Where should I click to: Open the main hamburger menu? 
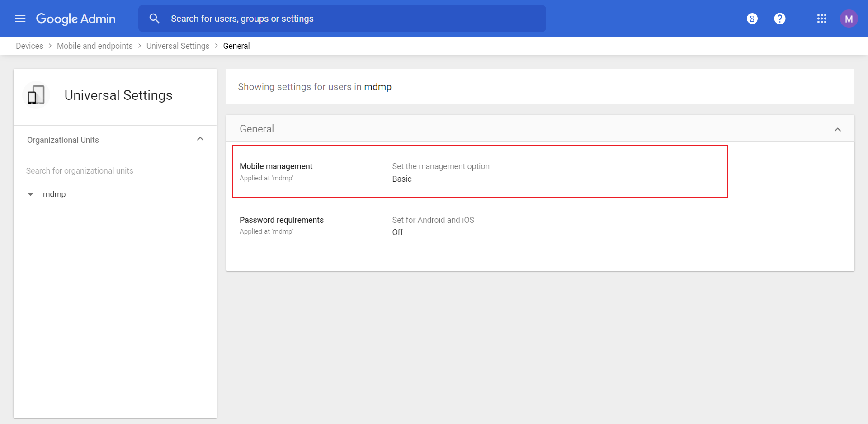[20, 19]
